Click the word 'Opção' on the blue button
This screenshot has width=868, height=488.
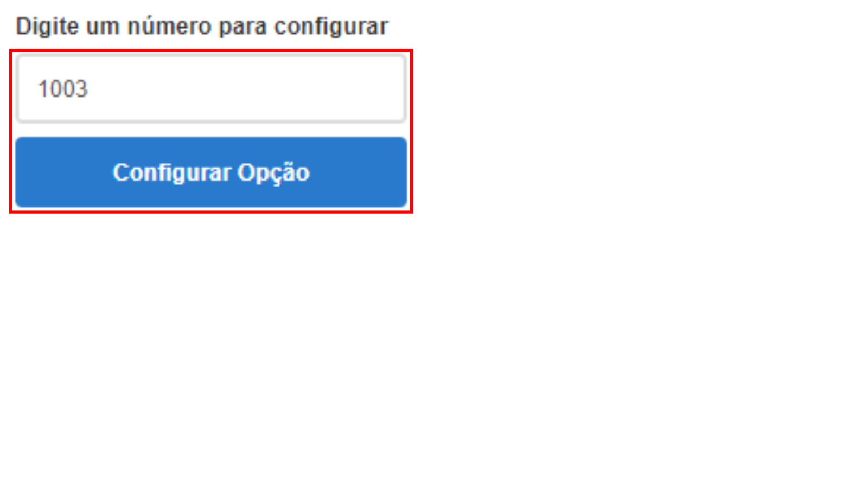pyautogui.click(x=273, y=174)
